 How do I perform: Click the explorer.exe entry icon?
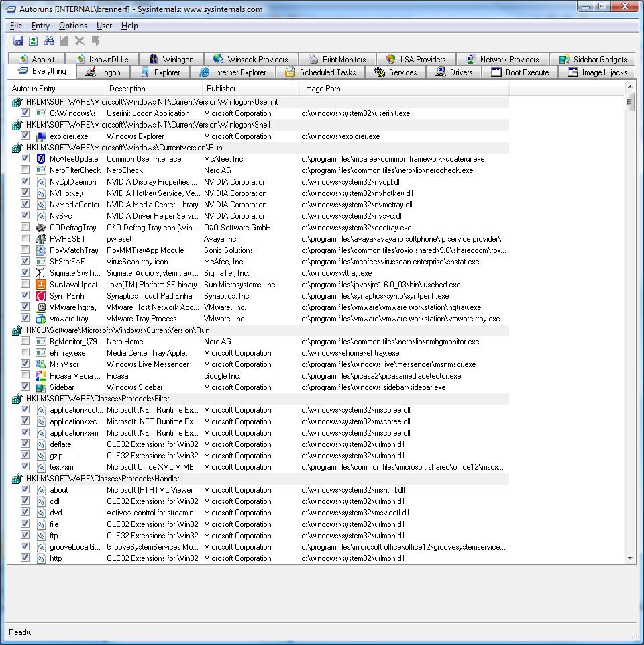[x=41, y=136]
